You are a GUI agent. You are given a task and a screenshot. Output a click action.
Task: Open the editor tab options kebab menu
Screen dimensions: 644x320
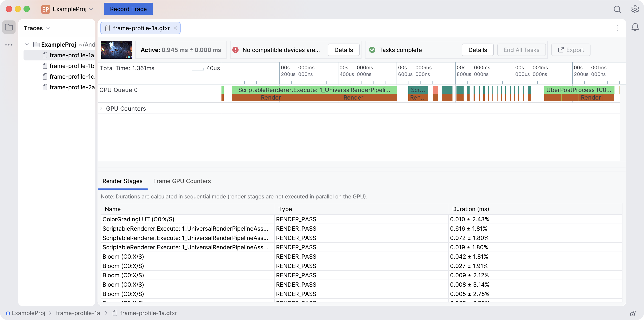(618, 28)
